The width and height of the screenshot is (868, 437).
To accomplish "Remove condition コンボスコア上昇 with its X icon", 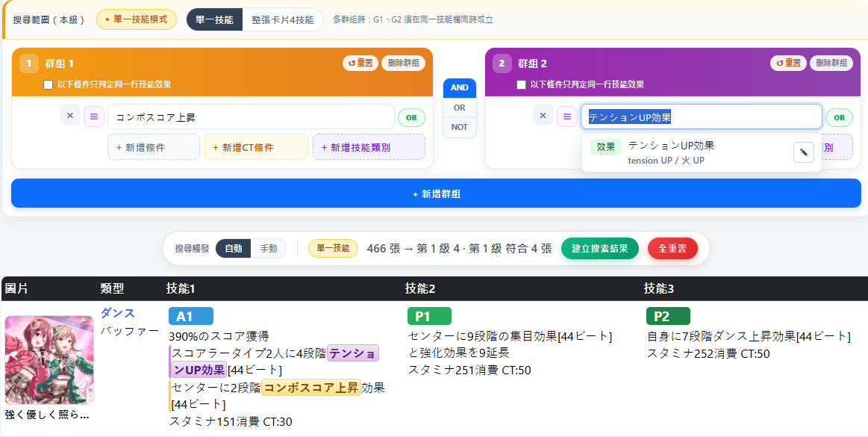I will [69, 115].
